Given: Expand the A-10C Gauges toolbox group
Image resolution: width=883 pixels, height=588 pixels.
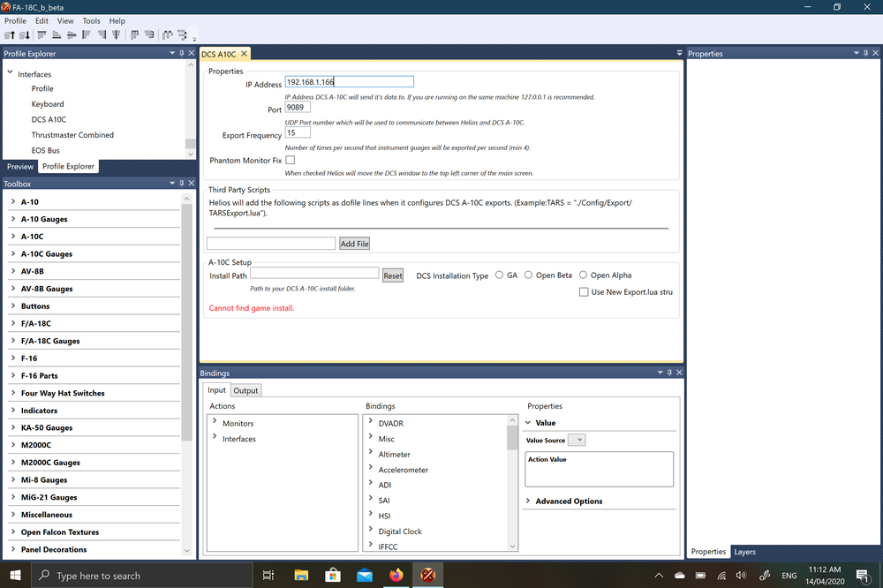Looking at the screenshot, I should (x=13, y=253).
